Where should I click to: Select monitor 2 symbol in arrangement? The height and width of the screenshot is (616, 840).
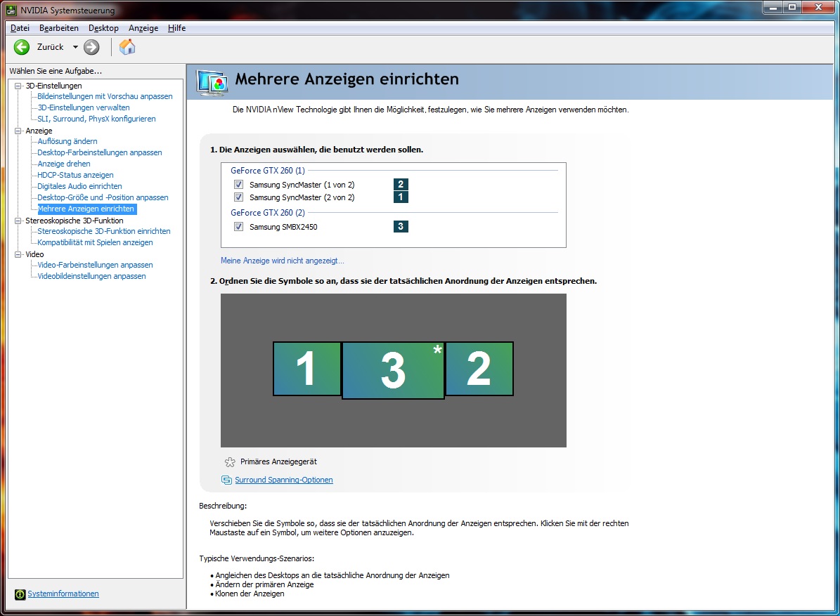479,369
